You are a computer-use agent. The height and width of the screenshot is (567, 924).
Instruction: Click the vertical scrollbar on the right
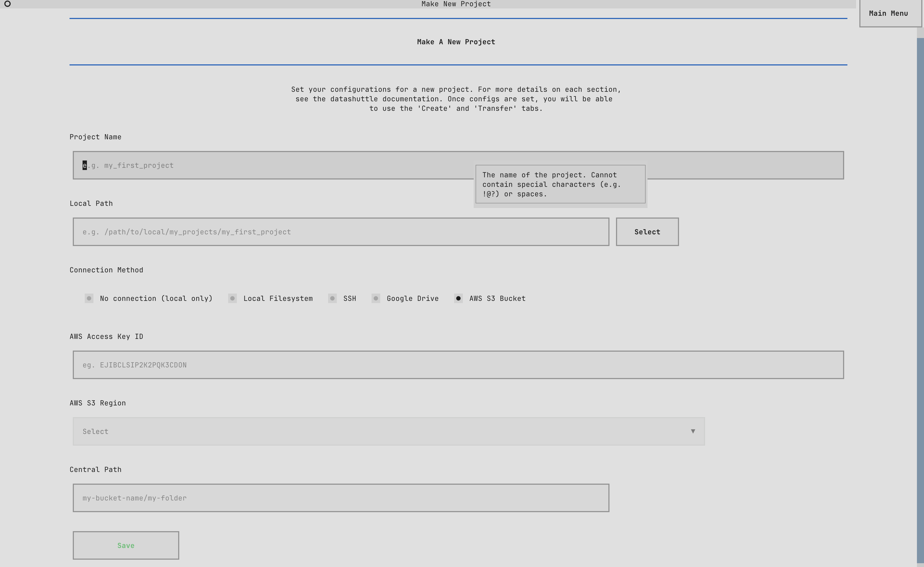coord(920,300)
